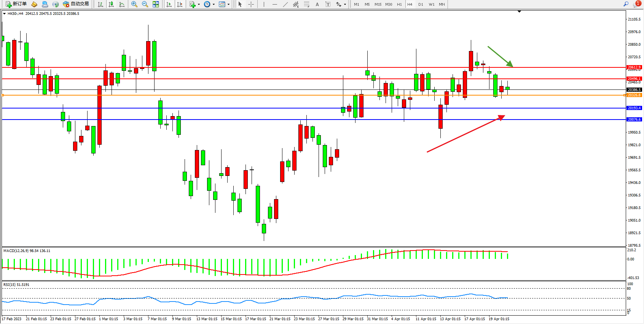Click the New Order (新订单) button
Viewport: 644px width, 324px height.
click(x=16, y=4)
